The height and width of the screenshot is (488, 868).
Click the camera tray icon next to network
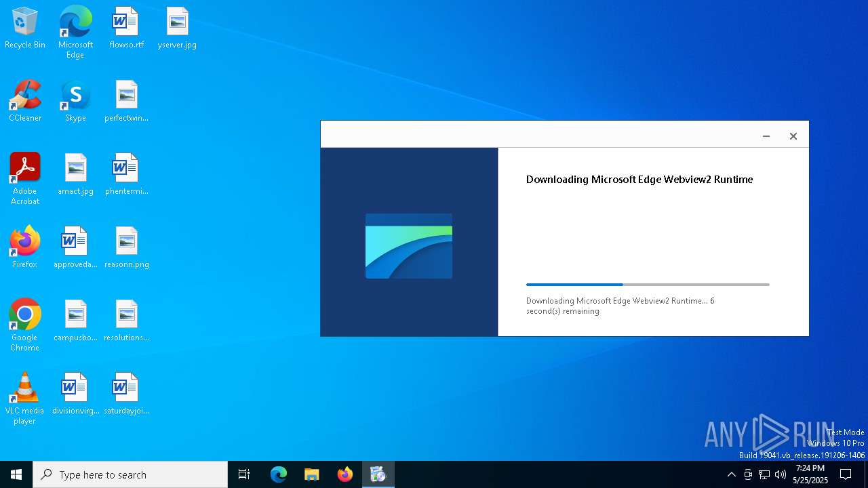(x=748, y=474)
